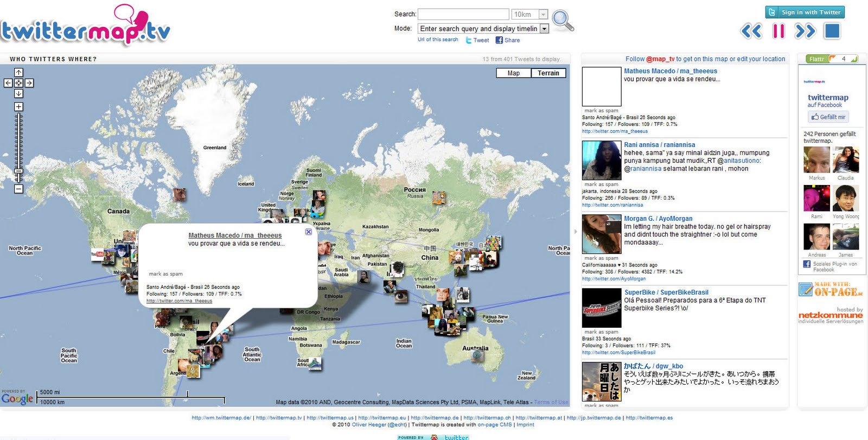This screenshot has height=440, width=868.
Task: Open twitter.com/raniannisa URL
Action: tap(612, 205)
